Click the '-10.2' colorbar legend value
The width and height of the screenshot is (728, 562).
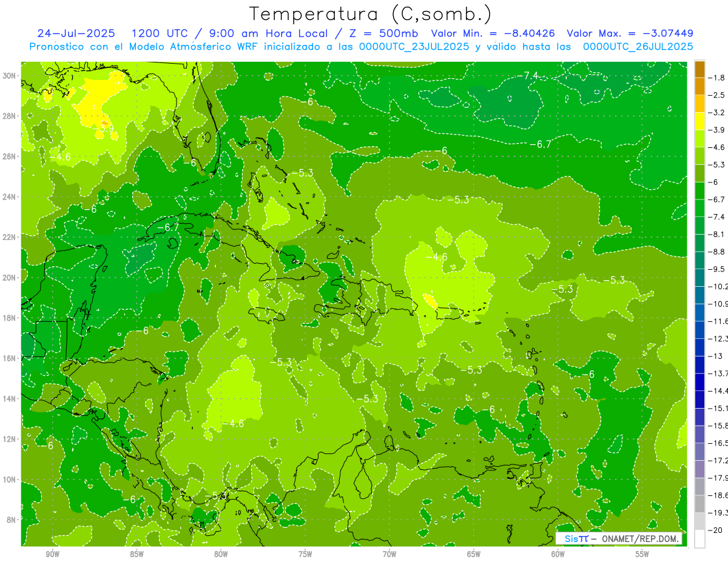[718, 287]
